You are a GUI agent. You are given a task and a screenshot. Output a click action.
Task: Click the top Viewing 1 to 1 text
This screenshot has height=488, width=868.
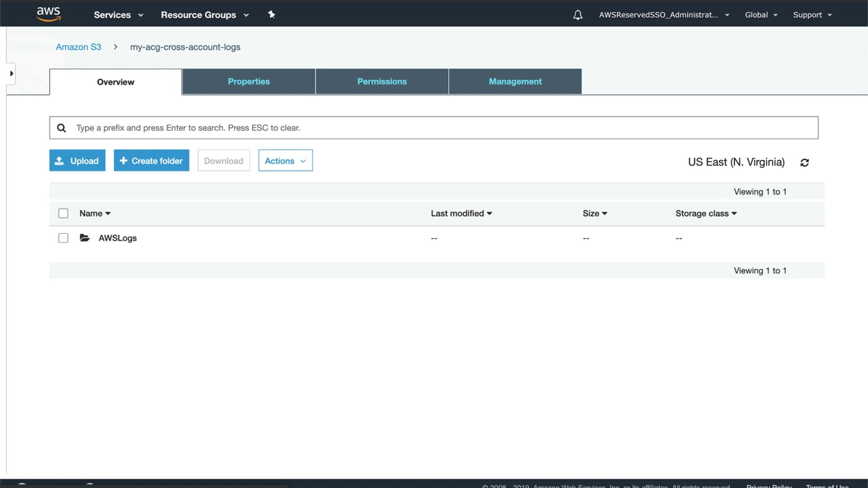(760, 192)
